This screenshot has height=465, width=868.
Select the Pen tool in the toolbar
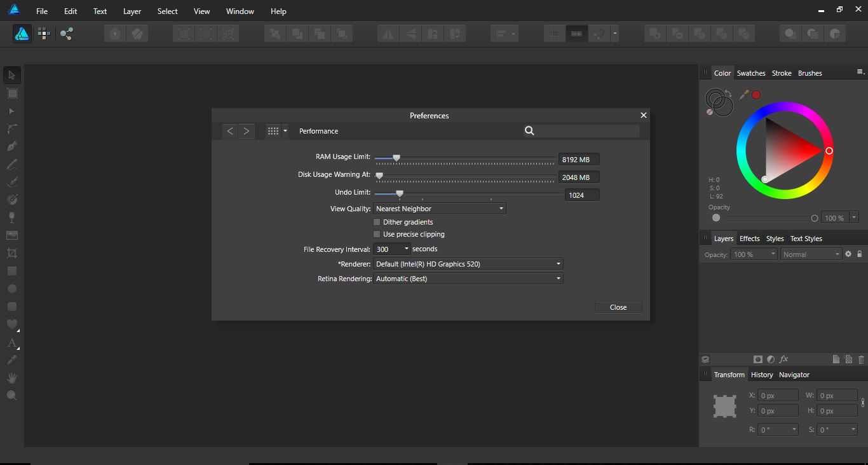11,146
